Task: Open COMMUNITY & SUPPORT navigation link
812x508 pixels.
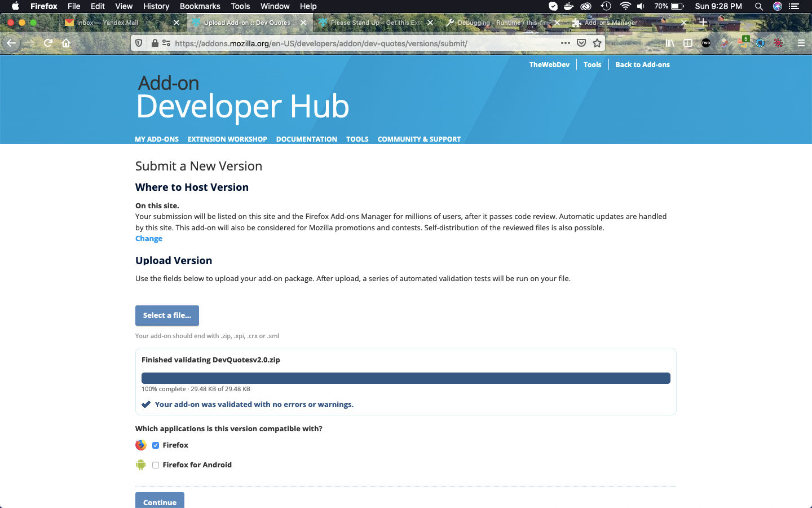Action: click(x=419, y=139)
